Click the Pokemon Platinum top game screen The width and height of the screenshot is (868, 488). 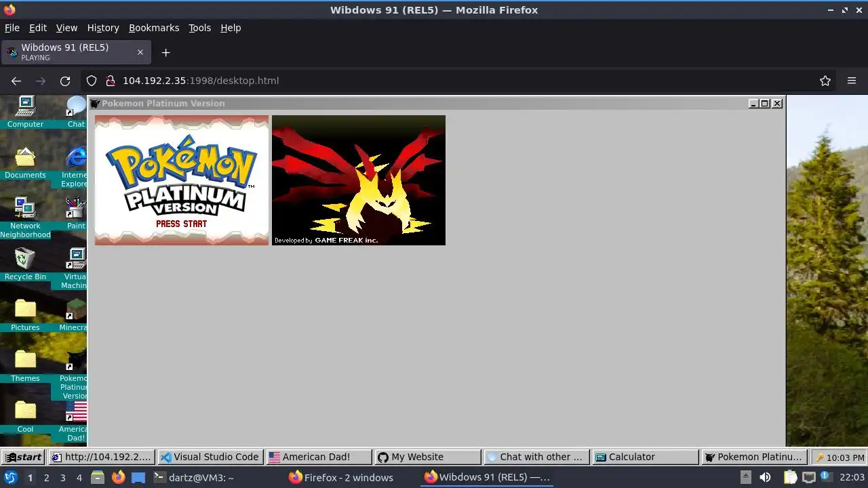182,180
